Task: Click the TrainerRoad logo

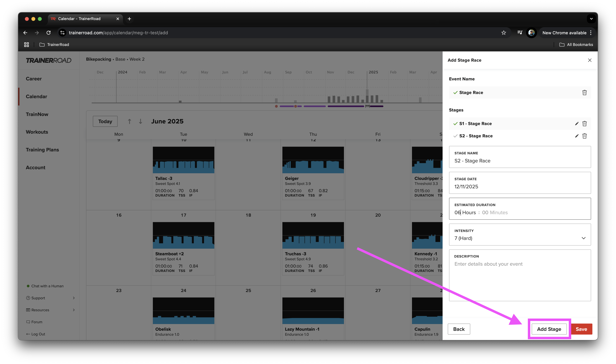Action: click(x=49, y=60)
